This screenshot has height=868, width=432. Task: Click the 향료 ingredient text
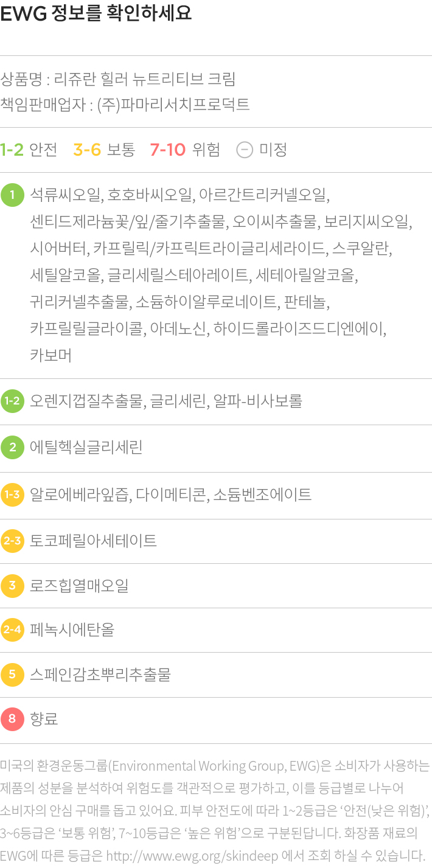pyautogui.click(x=44, y=720)
